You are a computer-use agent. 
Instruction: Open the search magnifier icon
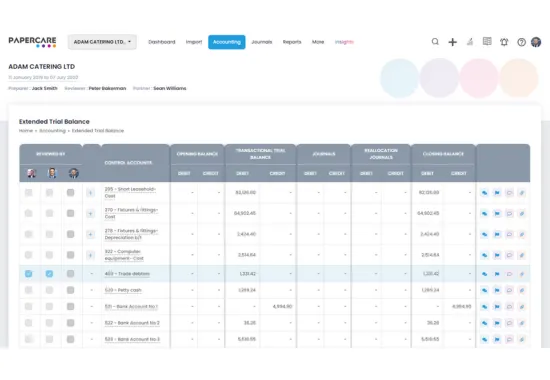tap(435, 42)
